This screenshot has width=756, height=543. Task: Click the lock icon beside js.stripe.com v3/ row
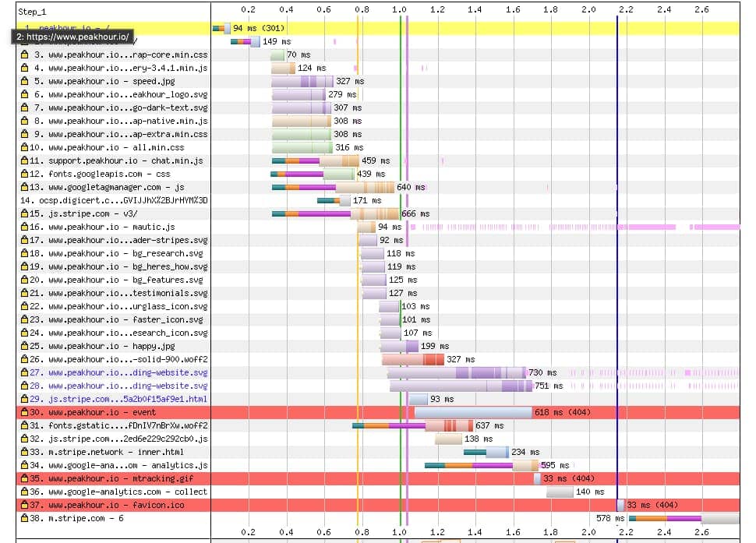click(25, 213)
